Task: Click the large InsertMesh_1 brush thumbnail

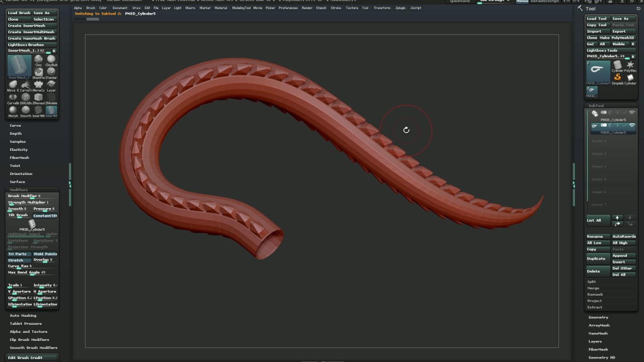Action: pos(19,66)
